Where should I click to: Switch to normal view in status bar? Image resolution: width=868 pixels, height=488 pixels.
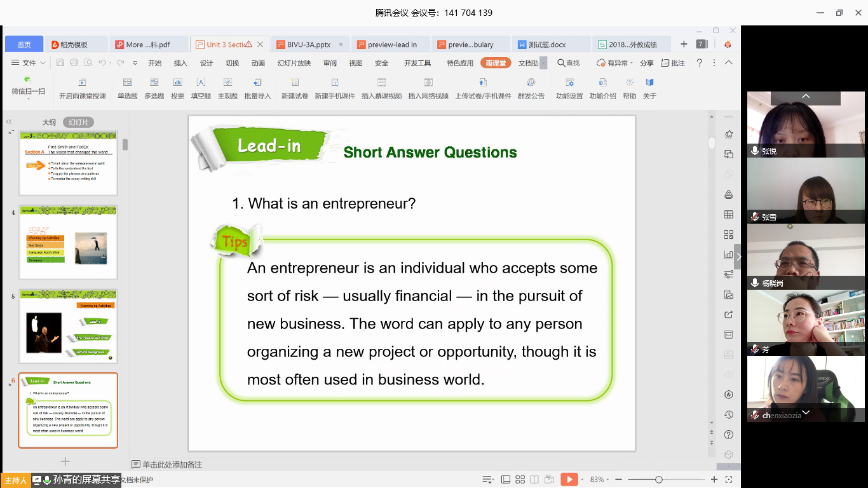(x=506, y=480)
